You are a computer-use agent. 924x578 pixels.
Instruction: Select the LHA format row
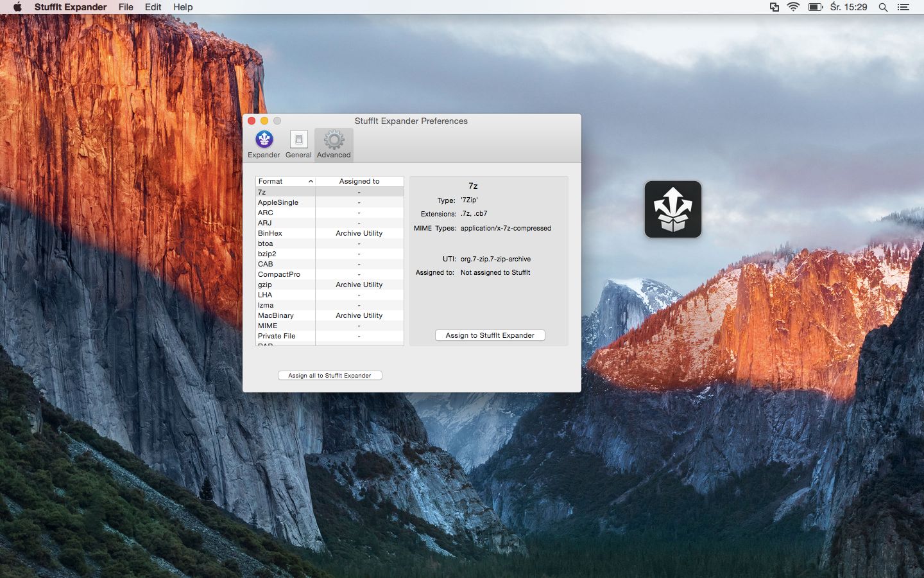click(x=330, y=295)
